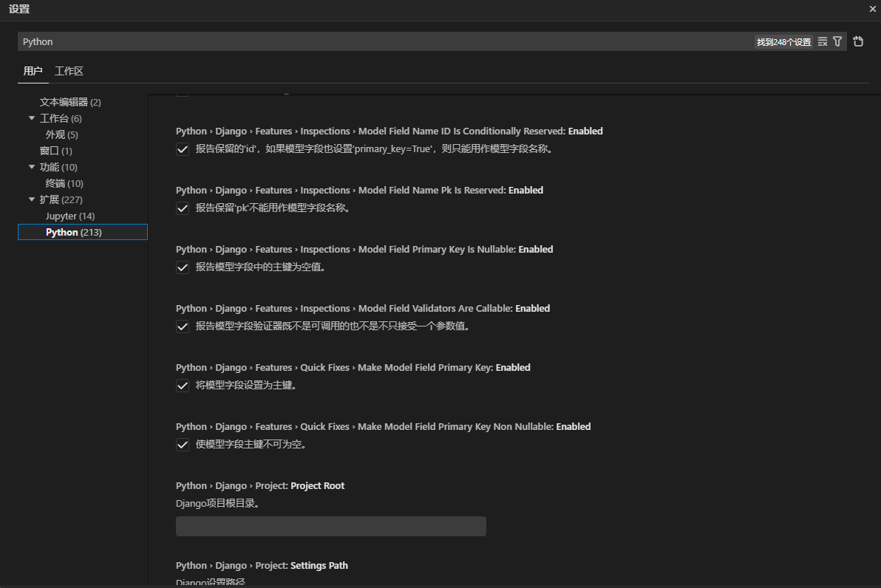The width and height of the screenshot is (881, 588).
Task: Select 扩展 (227) category
Action: click(61, 200)
